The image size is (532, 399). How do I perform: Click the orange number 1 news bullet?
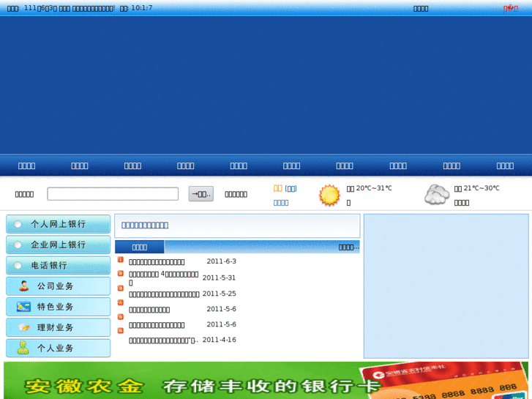(x=121, y=260)
